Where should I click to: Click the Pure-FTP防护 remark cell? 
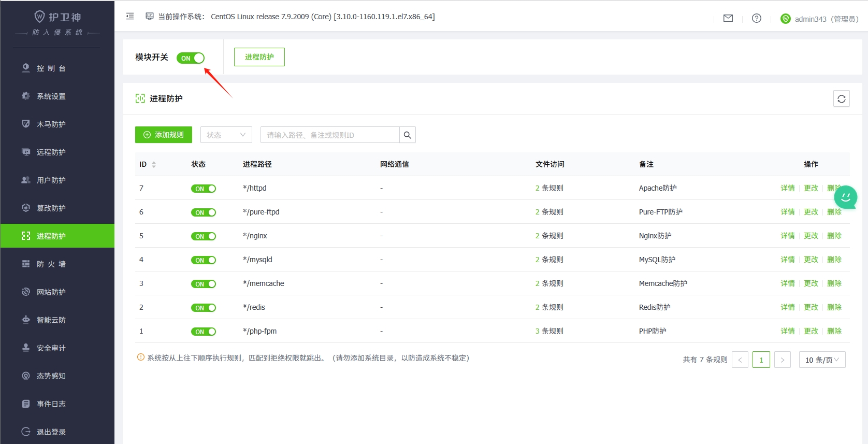tap(661, 212)
